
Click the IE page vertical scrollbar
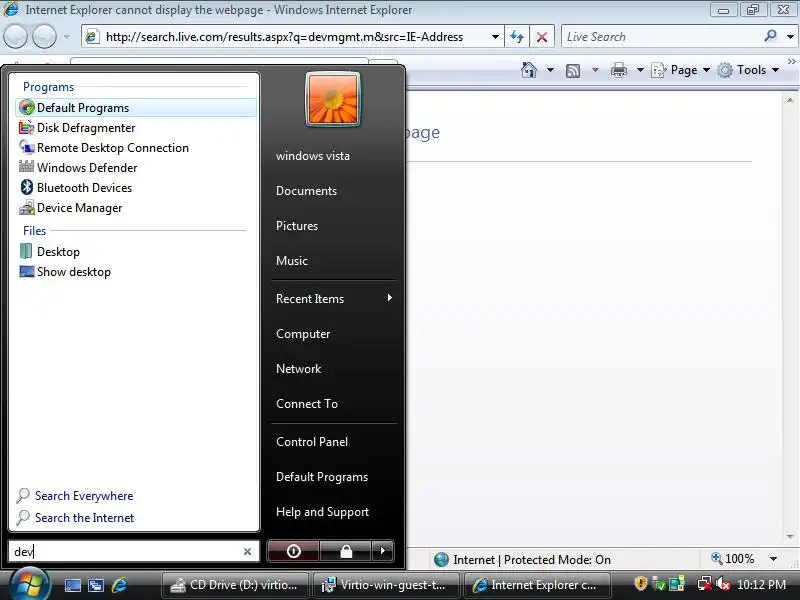(790, 318)
